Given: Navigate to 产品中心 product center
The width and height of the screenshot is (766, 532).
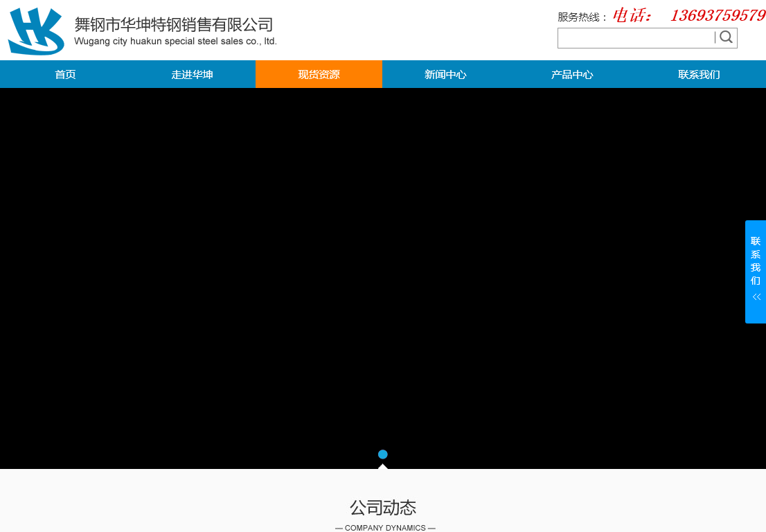Looking at the screenshot, I should click(x=572, y=75).
